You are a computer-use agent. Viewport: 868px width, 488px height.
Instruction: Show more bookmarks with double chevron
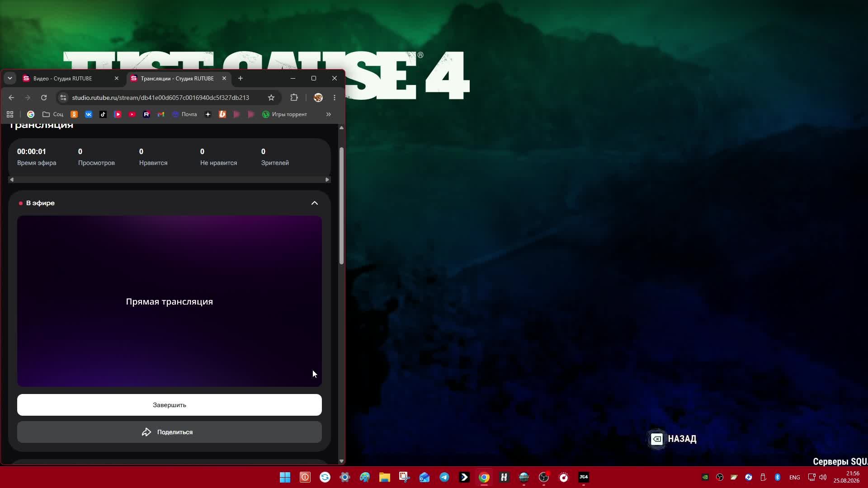click(x=329, y=114)
